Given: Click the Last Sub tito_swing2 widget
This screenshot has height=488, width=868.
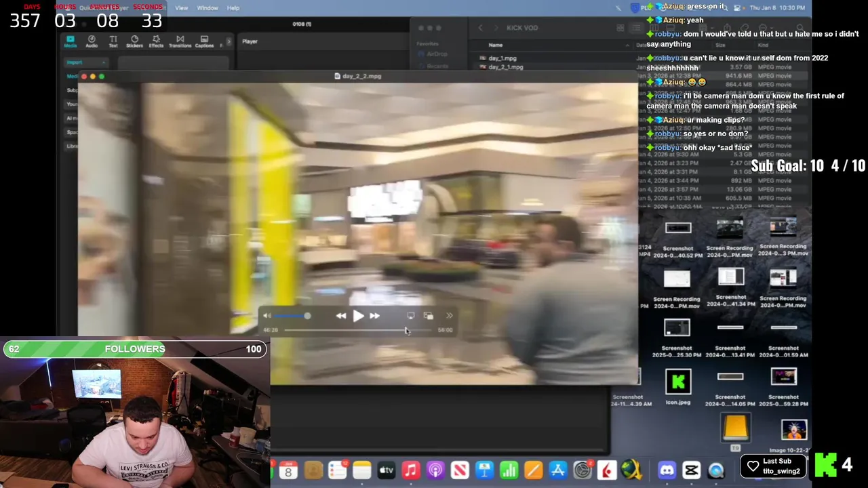Looking at the screenshot, I should pos(773,466).
